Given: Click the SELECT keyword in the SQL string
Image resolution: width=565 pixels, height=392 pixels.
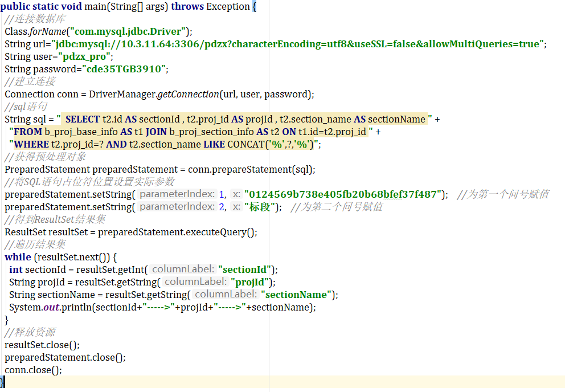Looking at the screenshot, I should (83, 120).
